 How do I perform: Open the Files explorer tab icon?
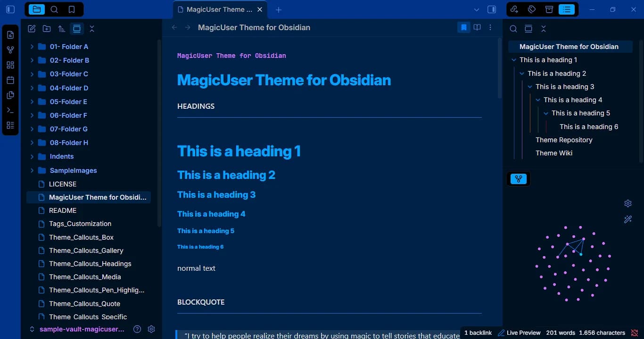tap(36, 9)
